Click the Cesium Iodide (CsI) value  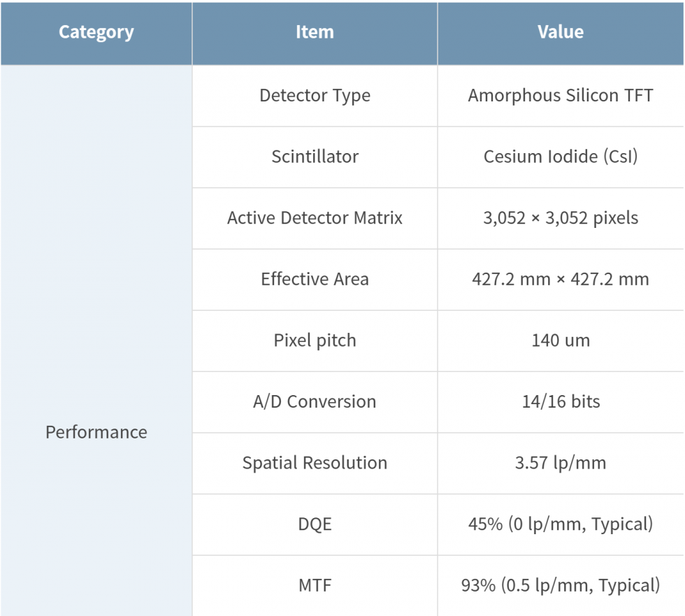[561, 157]
